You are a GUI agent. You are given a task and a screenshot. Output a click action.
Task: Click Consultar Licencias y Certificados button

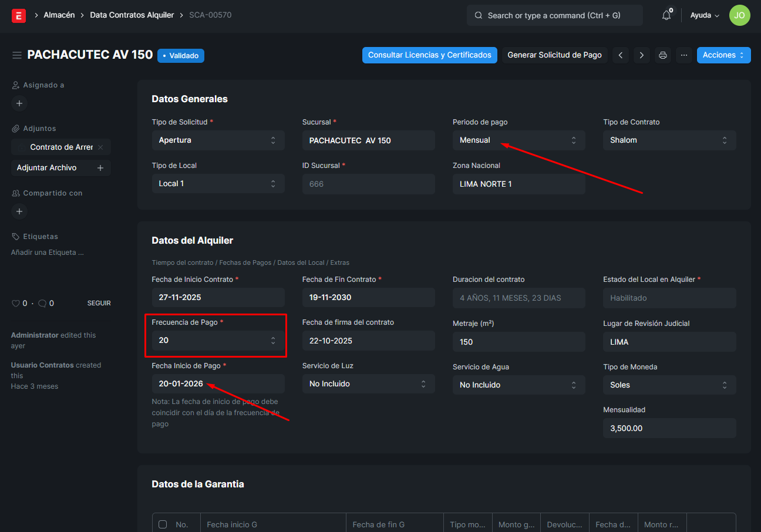tap(429, 55)
